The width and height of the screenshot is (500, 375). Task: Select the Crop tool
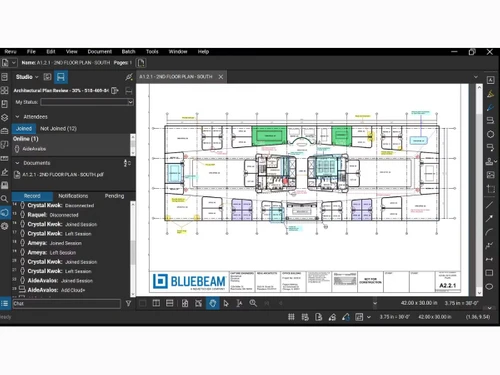[490, 189]
